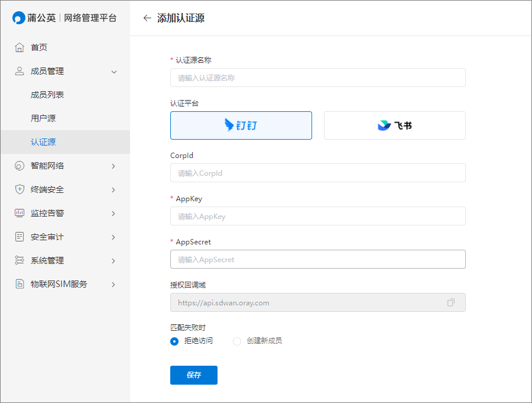Viewport: 532px width, 403px height.
Task: Copy the 授权回调域 URL with copy icon
Action: 450,302
